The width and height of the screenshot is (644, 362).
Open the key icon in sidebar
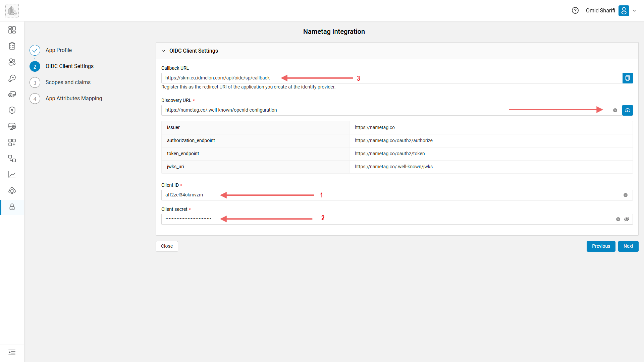pyautogui.click(x=12, y=78)
